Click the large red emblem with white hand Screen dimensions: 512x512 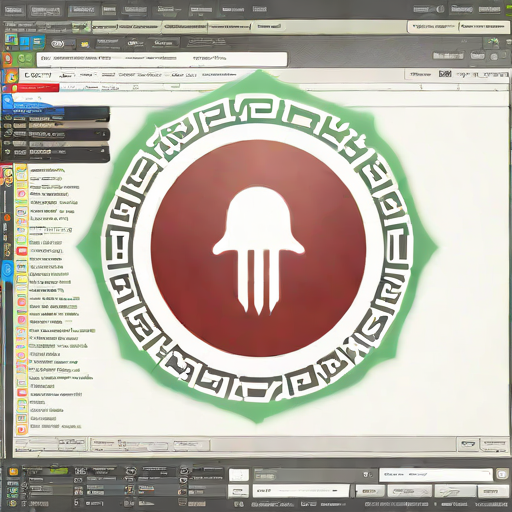tap(258, 248)
